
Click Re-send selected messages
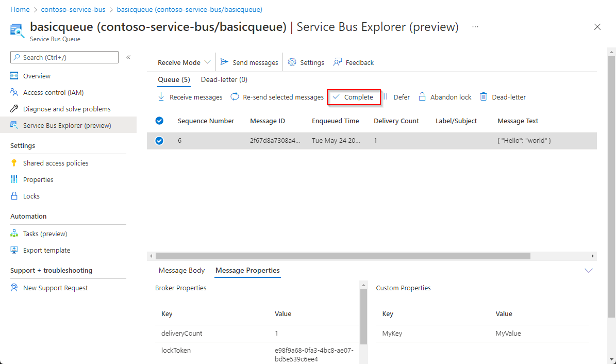coord(277,96)
